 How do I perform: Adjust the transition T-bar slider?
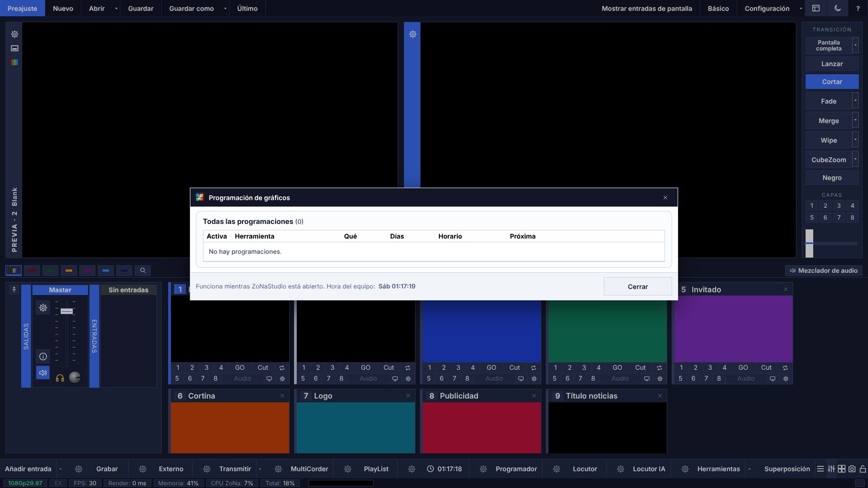click(x=809, y=243)
